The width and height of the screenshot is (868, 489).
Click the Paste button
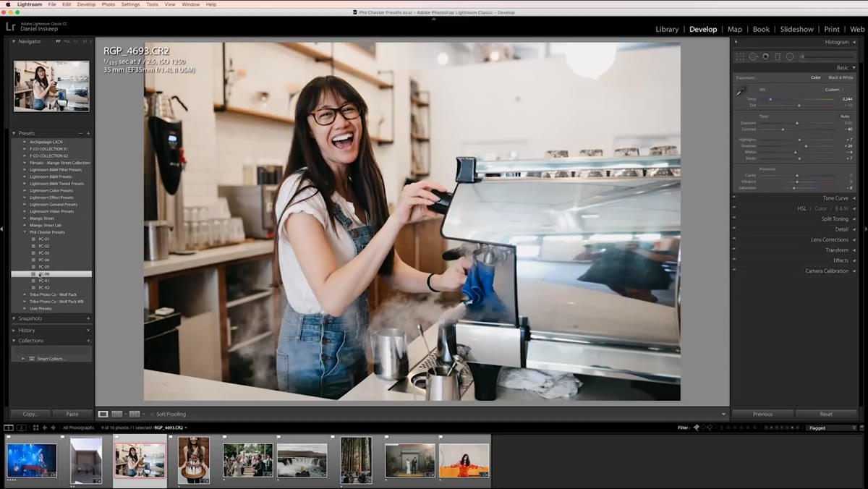coord(72,414)
